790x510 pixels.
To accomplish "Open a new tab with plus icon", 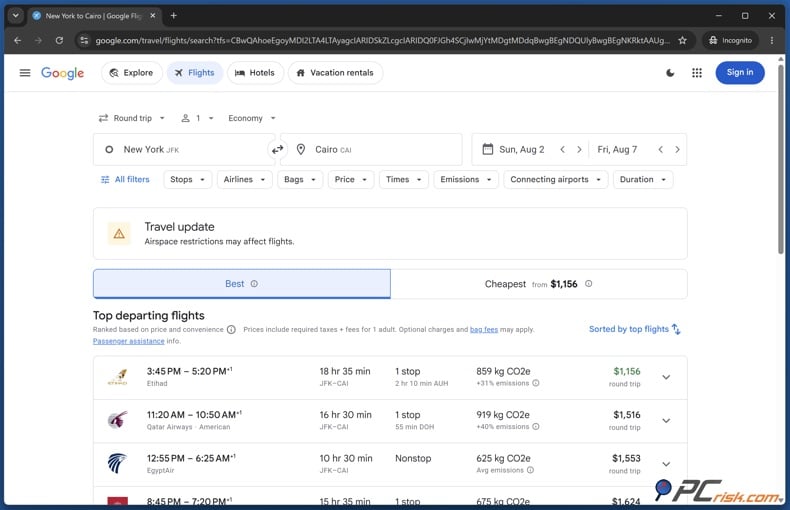I will [173, 16].
